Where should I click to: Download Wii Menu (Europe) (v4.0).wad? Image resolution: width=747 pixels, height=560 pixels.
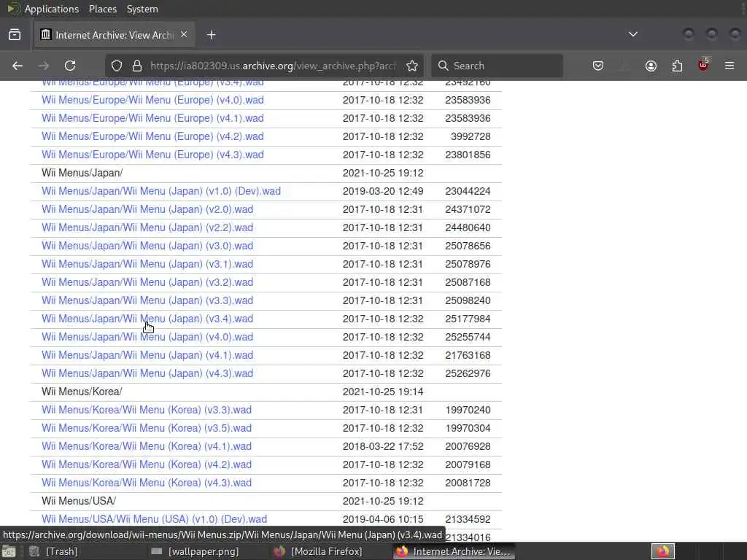152,100
